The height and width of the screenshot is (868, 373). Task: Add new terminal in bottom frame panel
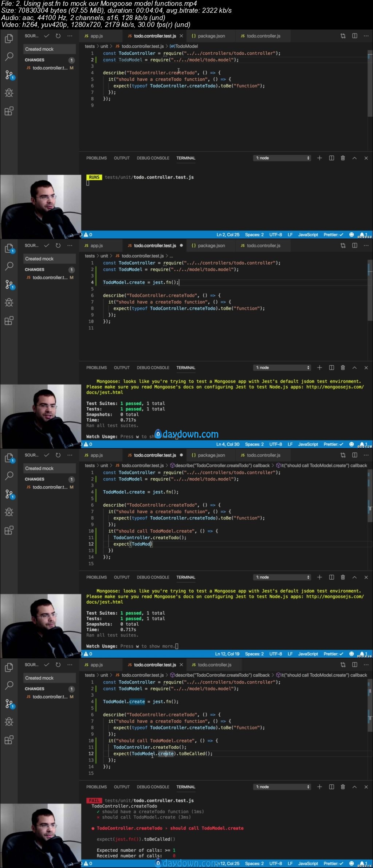click(319, 787)
